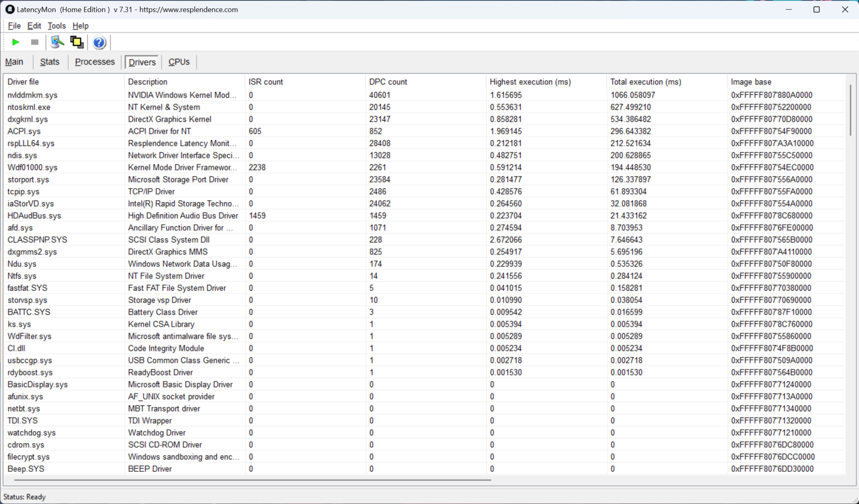
Task: Open the File menu
Action: 14,25
